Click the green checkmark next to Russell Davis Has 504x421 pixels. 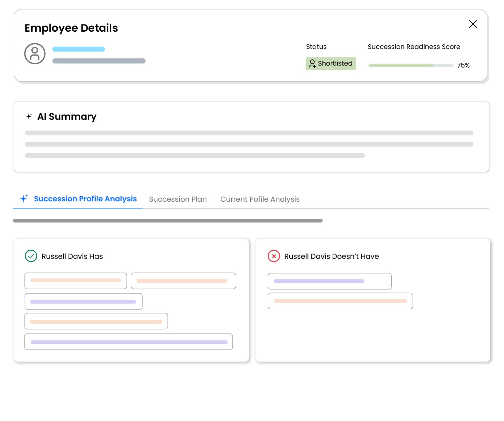pos(31,256)
